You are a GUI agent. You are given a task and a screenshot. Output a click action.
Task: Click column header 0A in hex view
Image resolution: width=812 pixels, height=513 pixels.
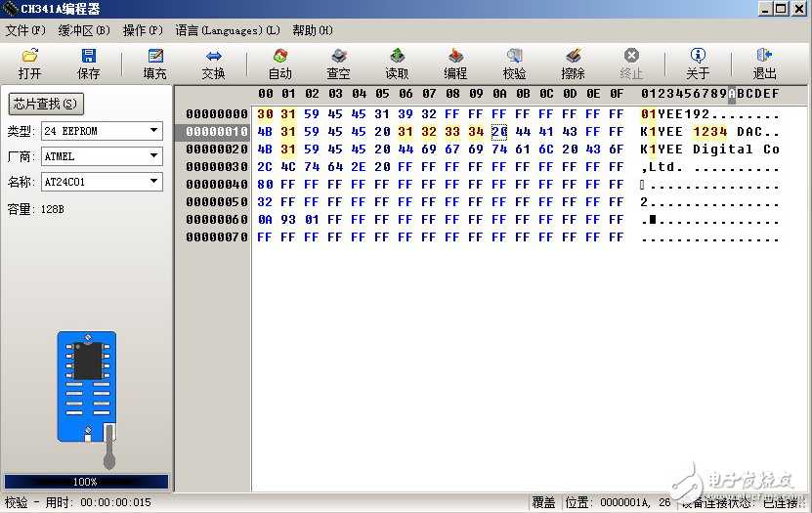(x=499, y=94)
